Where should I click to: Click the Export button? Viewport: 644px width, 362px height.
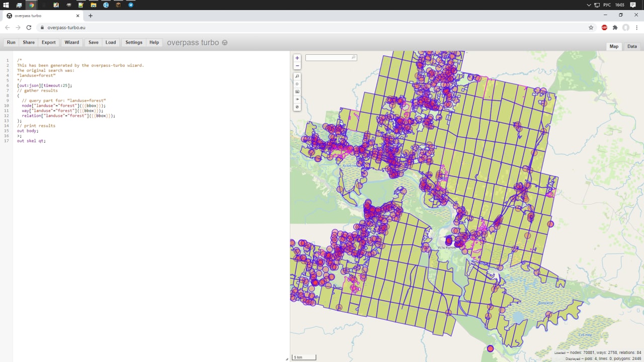[49, 43]
